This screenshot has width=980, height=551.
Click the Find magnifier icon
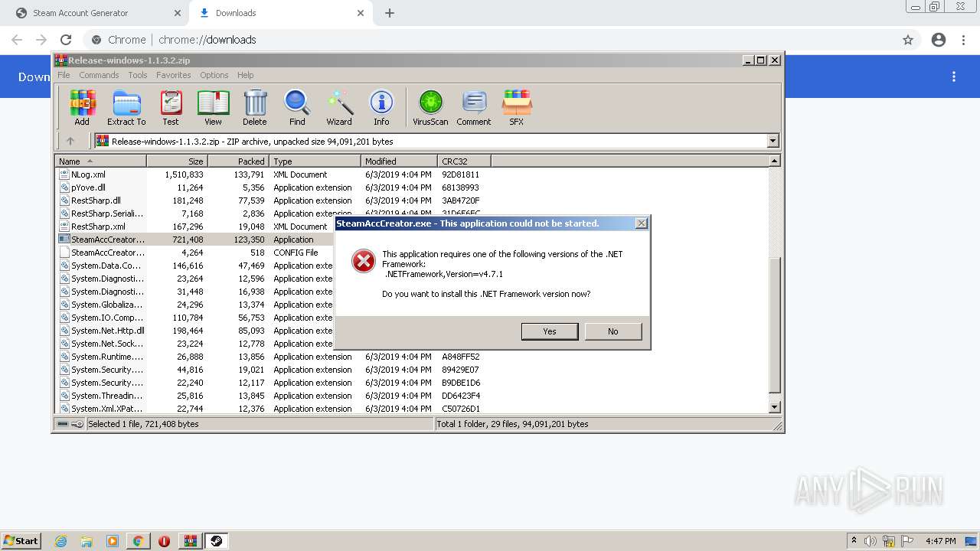tap(297, 107)
